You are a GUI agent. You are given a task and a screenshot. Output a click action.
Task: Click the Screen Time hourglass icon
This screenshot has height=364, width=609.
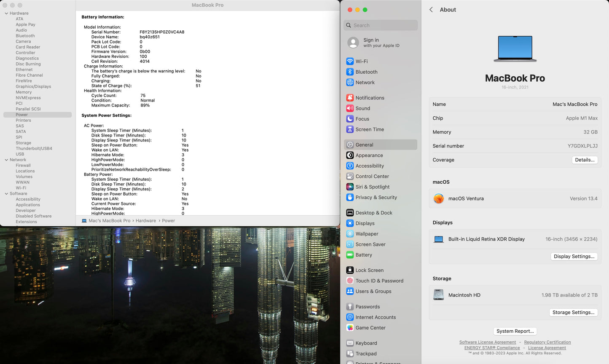350,129
